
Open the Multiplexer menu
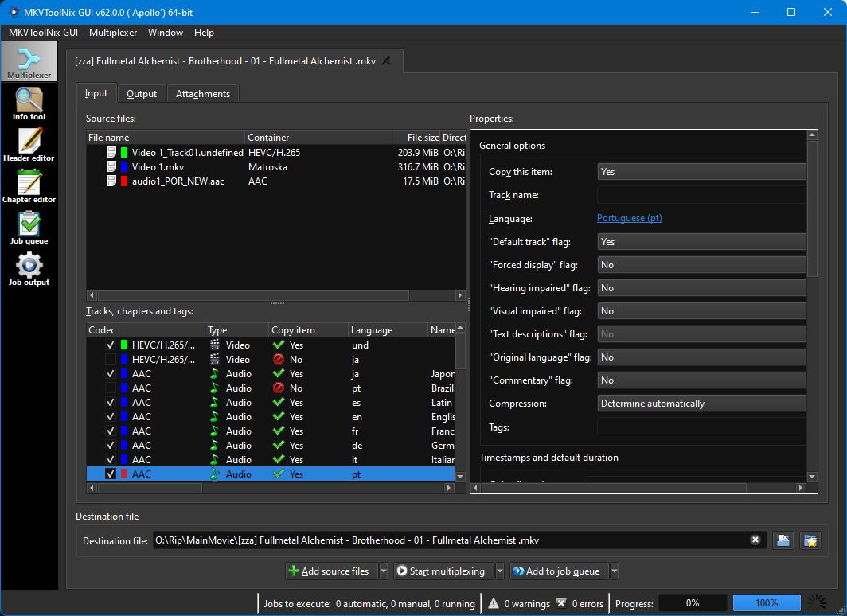point(113,33)
